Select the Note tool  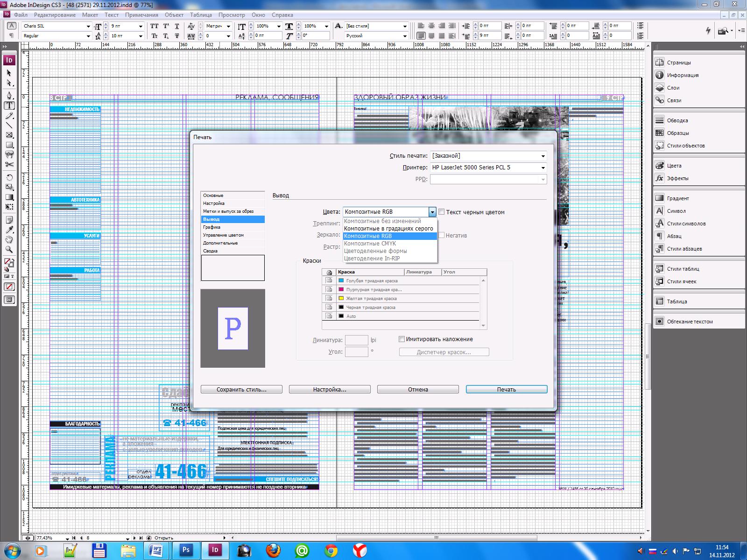click(9, 220)
